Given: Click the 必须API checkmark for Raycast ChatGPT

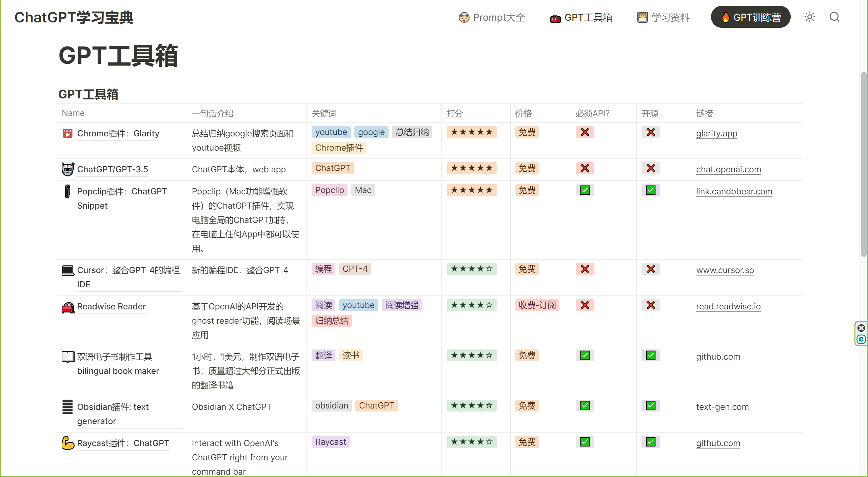Looking at the screenshot, I should click(x=585, y=442).
